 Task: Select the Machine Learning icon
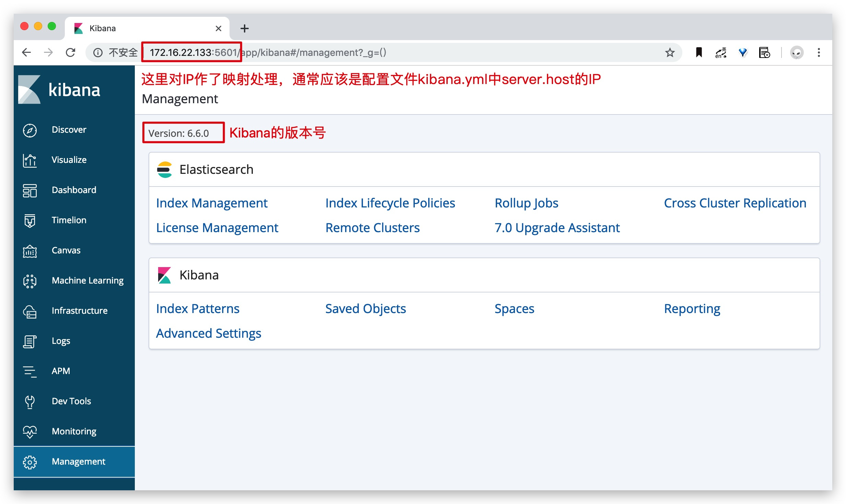click(30, 281)
